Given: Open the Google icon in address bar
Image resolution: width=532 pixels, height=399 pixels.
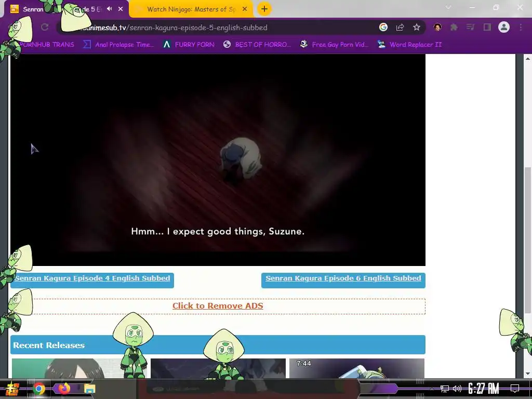Looking at the screenshot, I should pyautogui.click(x=383, y=27).
